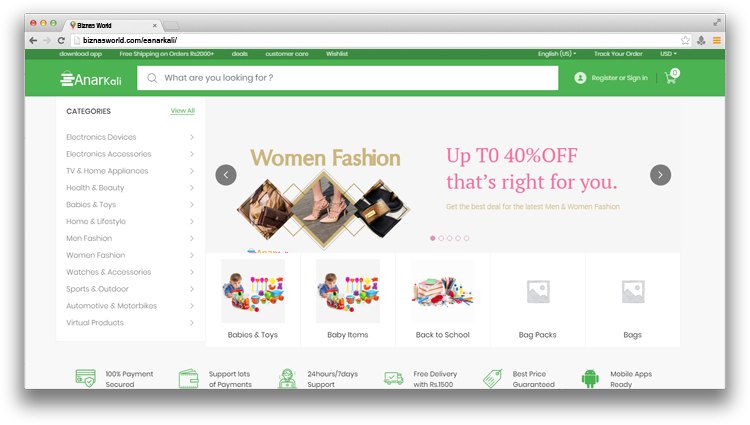
Task: Click Register or Sign in link
Action: (619, 78)
